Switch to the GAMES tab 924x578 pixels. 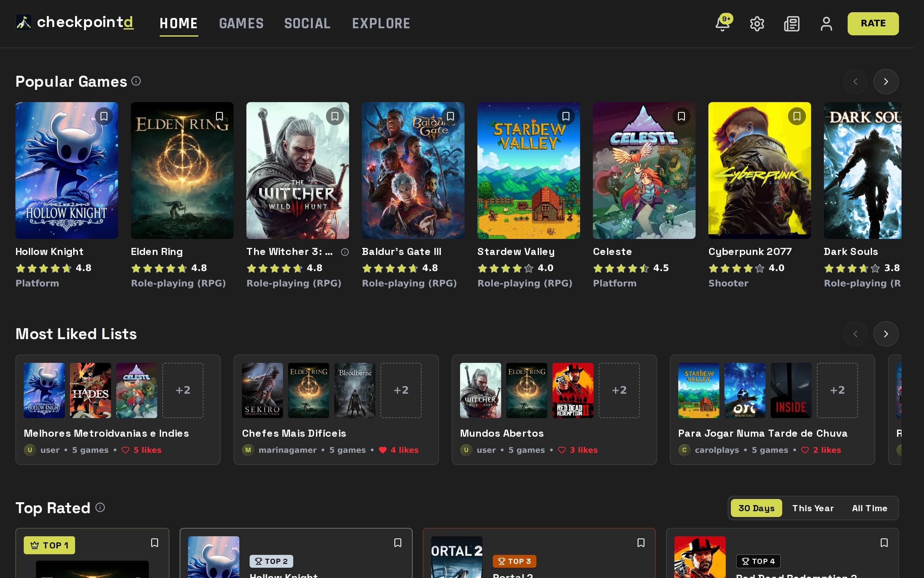pyautogui.click(x=241, y=24)
